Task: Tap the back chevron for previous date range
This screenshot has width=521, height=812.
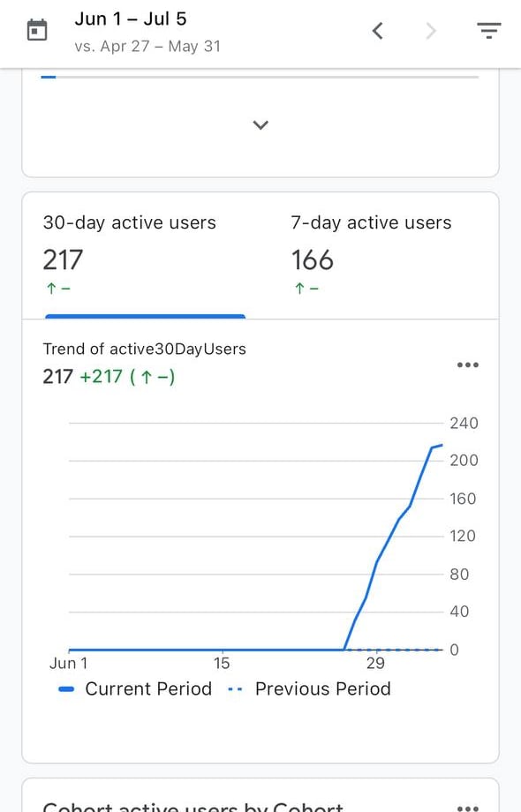Action: coord(378,29)
